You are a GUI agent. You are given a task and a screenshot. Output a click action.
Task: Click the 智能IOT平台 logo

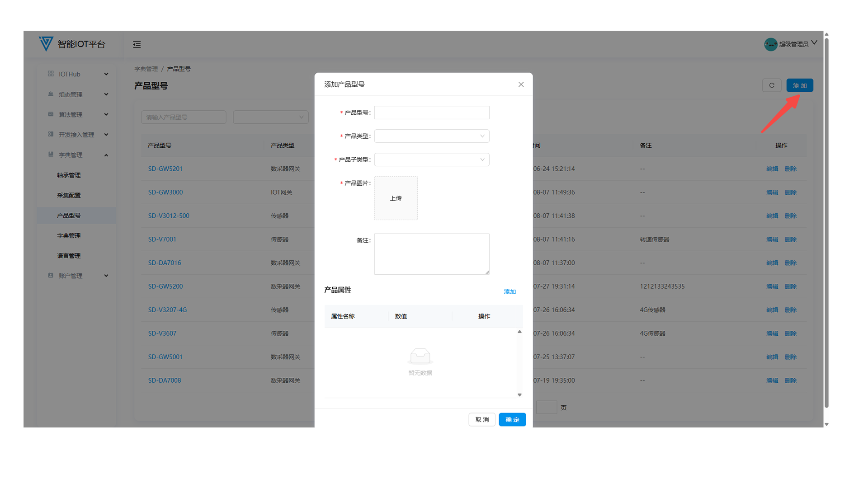click(x=46, y=44)
